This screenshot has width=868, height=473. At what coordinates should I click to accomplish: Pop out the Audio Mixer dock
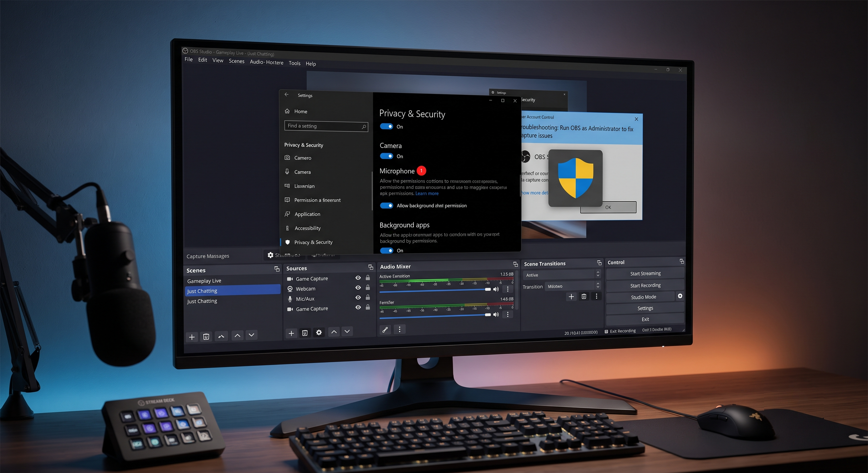tap(516, 264)
